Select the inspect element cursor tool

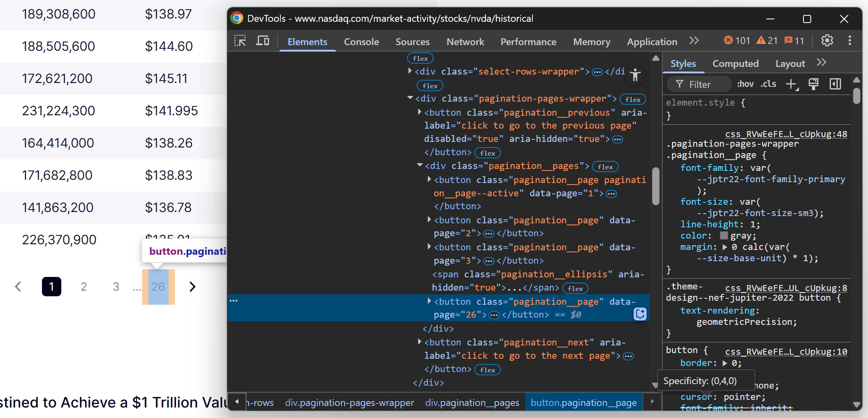pos(240,41)
